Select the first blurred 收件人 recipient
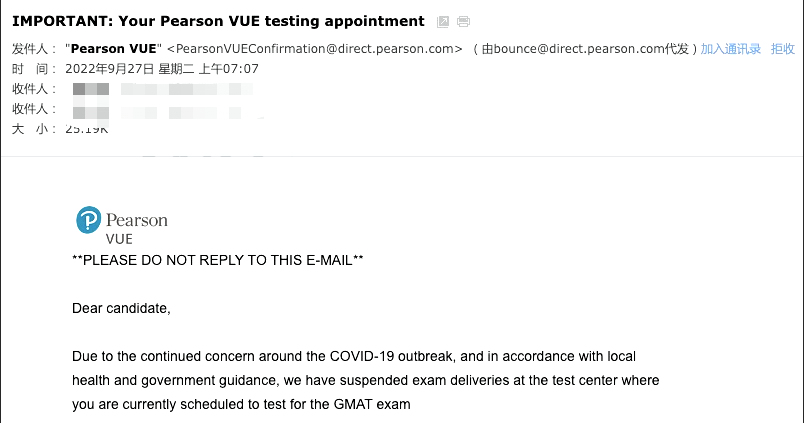Viewport: 804px width, 423px height. [x=160, y=90]
